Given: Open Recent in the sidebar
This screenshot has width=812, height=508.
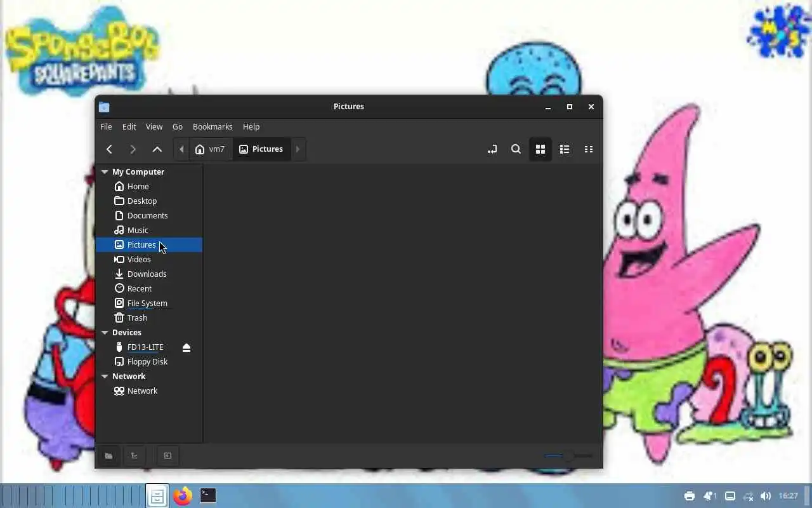Looking at the screenshot, I should (x=149, y=289).
